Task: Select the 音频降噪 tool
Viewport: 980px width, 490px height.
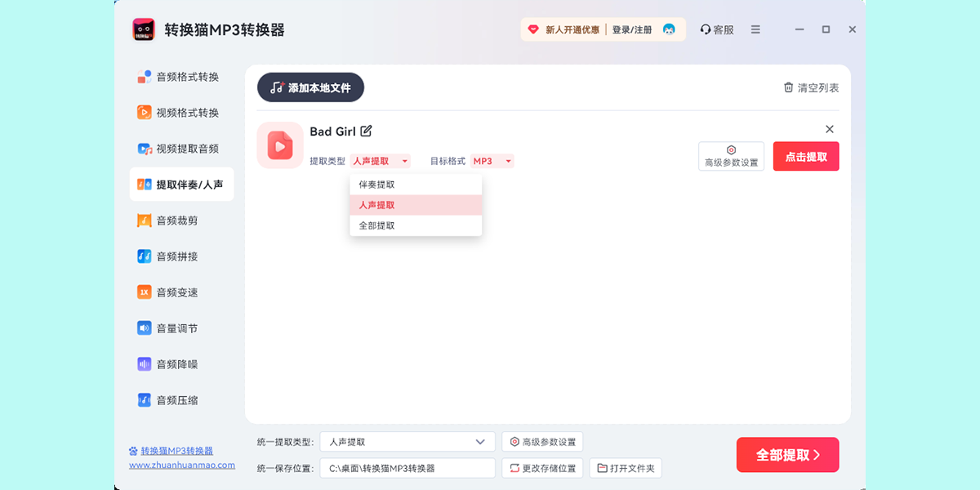Action: [x=179, y=363]
